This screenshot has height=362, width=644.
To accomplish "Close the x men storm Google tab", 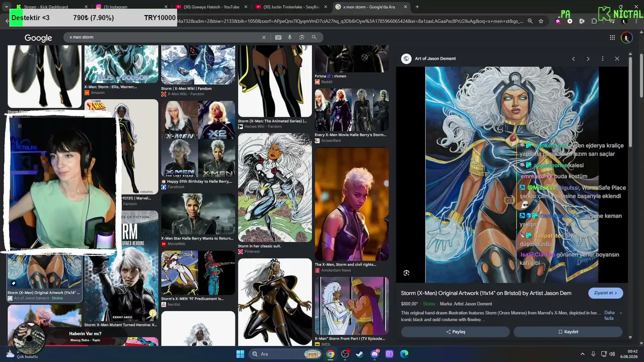I will click(406, 7).
